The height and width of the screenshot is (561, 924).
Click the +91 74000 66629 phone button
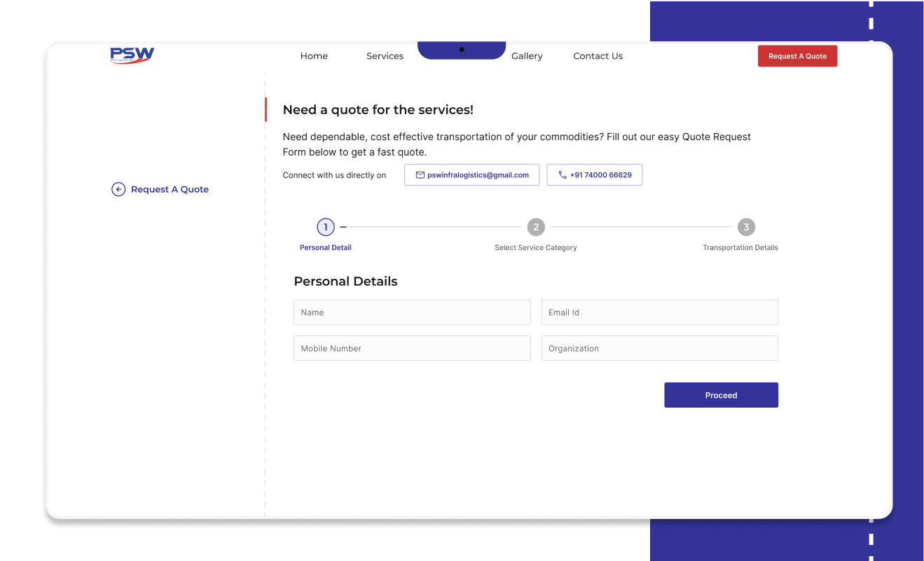(x=594, y=175)
